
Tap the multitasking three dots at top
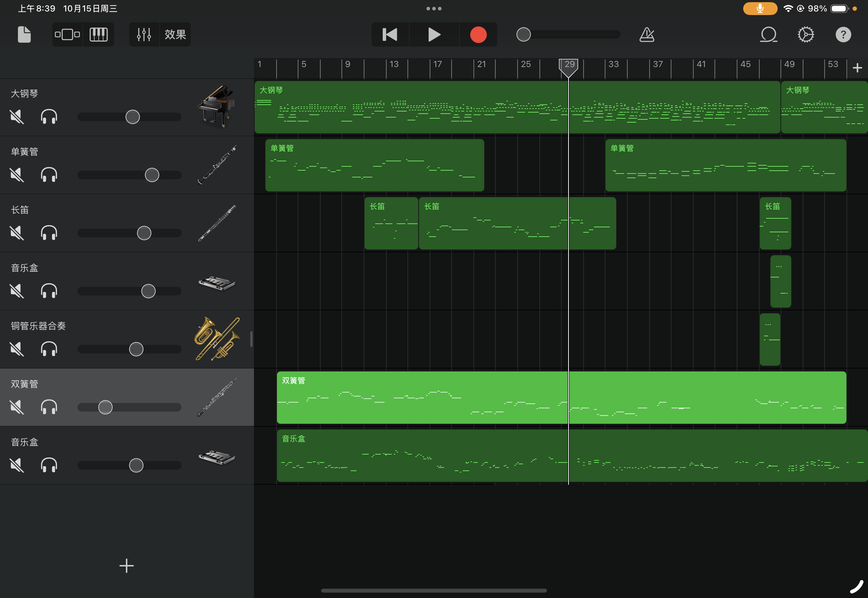coord(434,8)
